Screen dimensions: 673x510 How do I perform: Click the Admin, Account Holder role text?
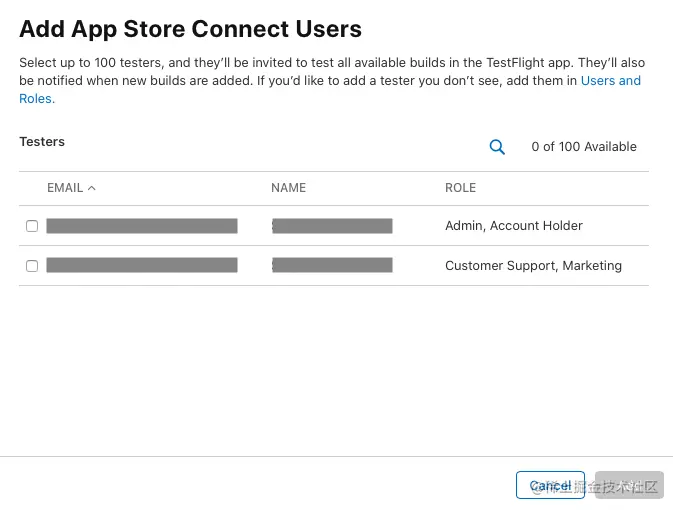[514, 226]
